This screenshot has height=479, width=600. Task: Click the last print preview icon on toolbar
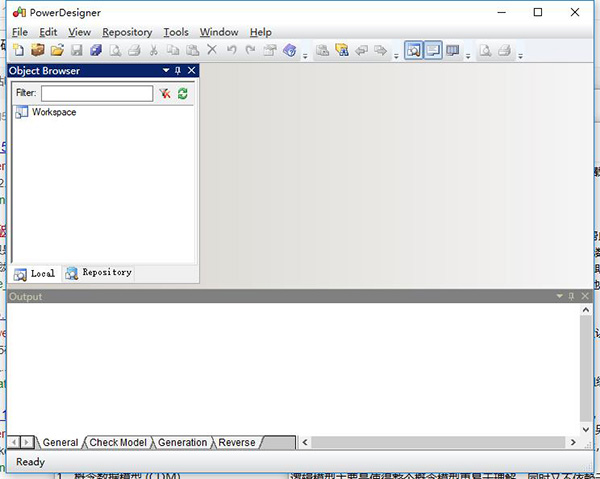pos(486,50)
